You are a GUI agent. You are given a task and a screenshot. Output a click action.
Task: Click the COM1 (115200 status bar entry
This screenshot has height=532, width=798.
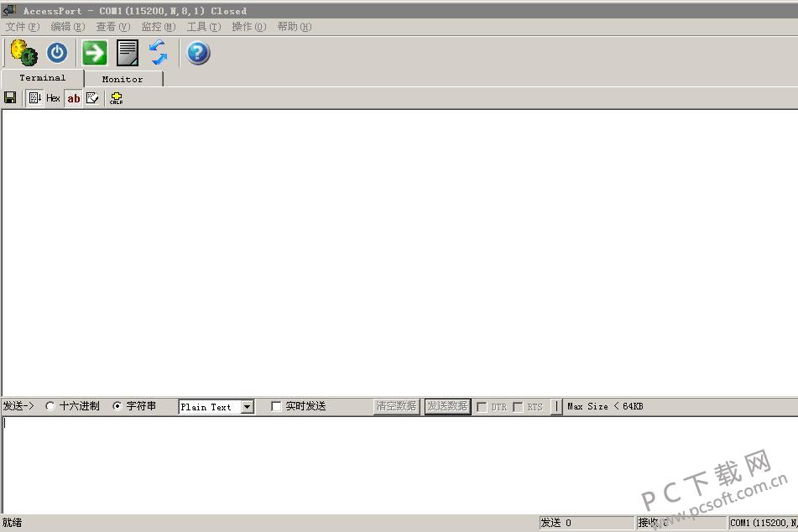(764, 523)
